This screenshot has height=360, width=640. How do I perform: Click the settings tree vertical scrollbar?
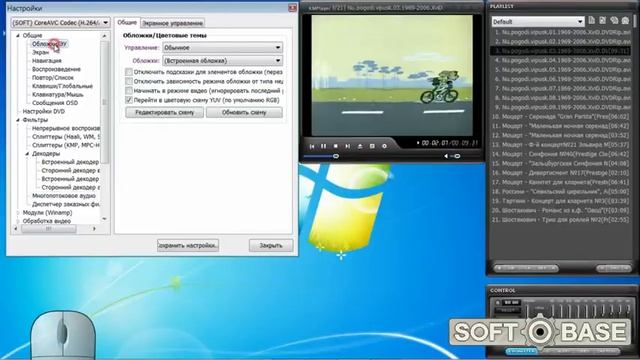tap(104, 102)
